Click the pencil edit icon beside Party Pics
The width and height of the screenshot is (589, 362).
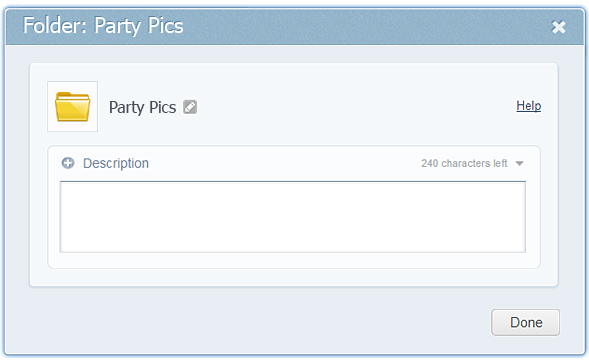tap(190, 107)
